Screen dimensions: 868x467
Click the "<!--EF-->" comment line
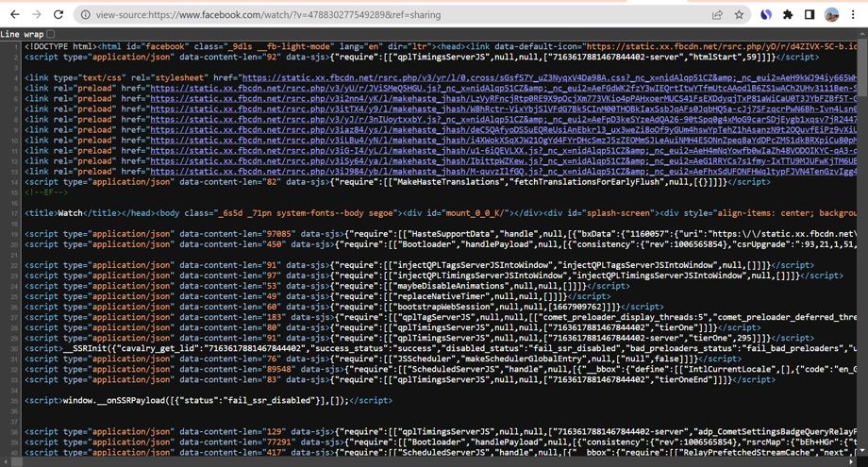46,192
